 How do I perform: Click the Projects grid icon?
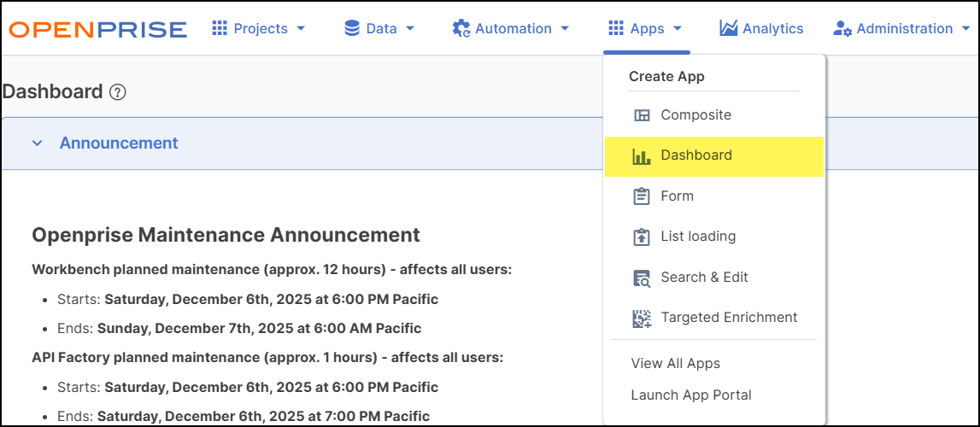[220, 28]
